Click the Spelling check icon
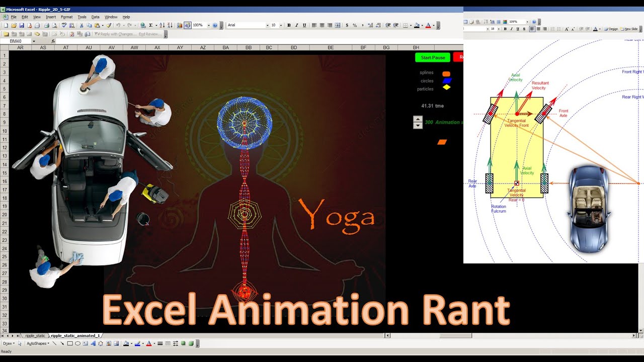This screenshot has width=644, height=362. coord(64,25)
